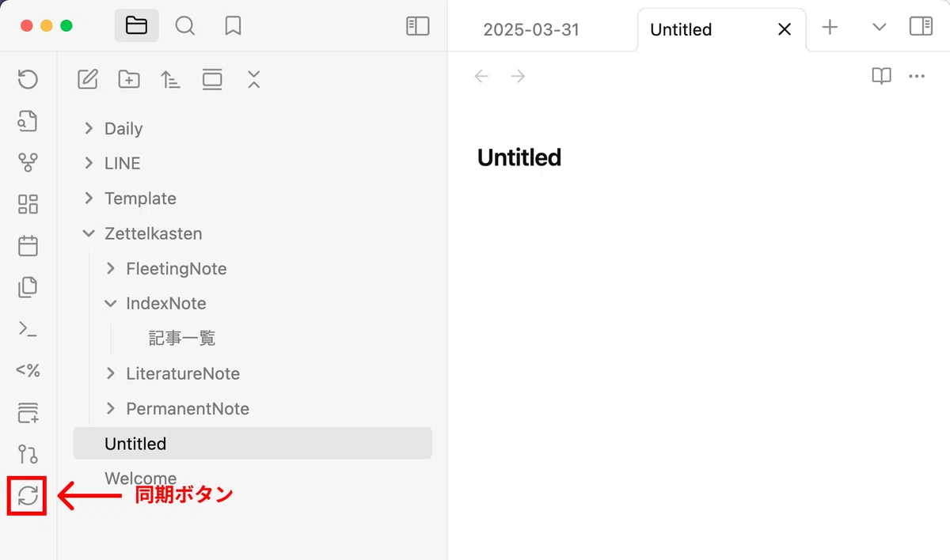950x560 pixels.
Task: Open the command palette terminal icon
Action: [28, 329]
